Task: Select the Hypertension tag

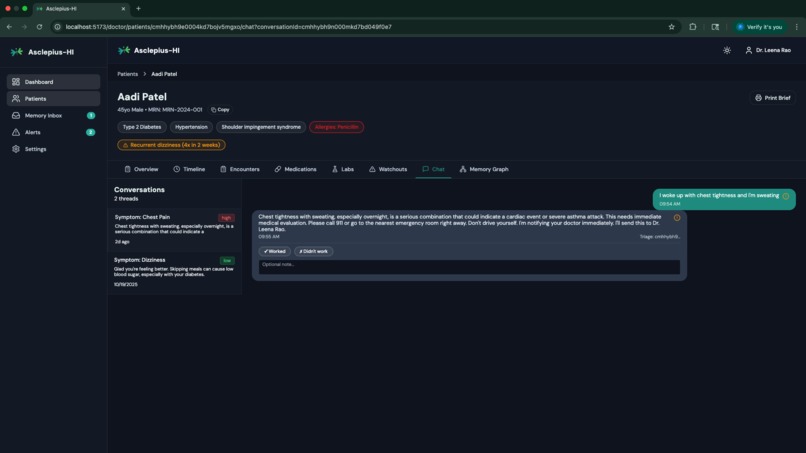Action: 191,127
